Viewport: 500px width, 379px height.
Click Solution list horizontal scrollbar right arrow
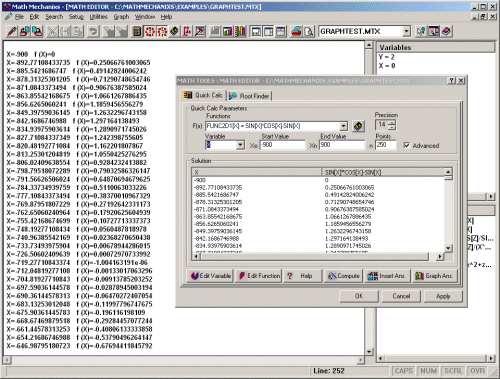[x=440, y=256]
